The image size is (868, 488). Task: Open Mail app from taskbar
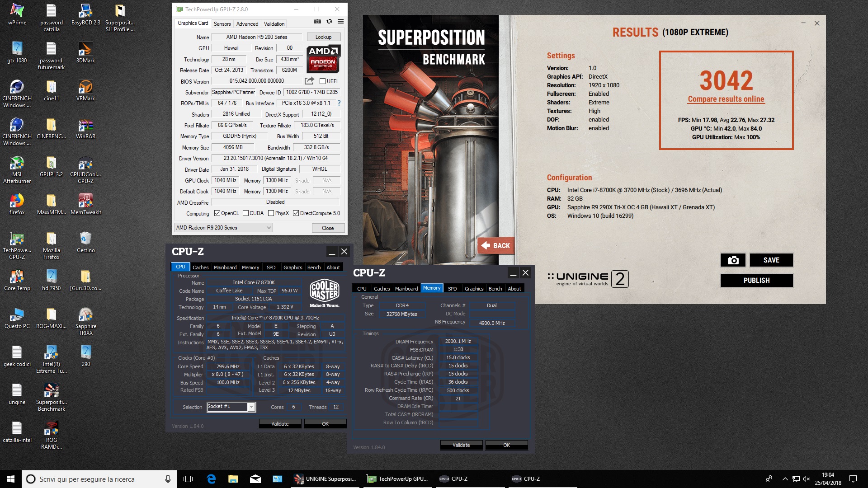255,479
